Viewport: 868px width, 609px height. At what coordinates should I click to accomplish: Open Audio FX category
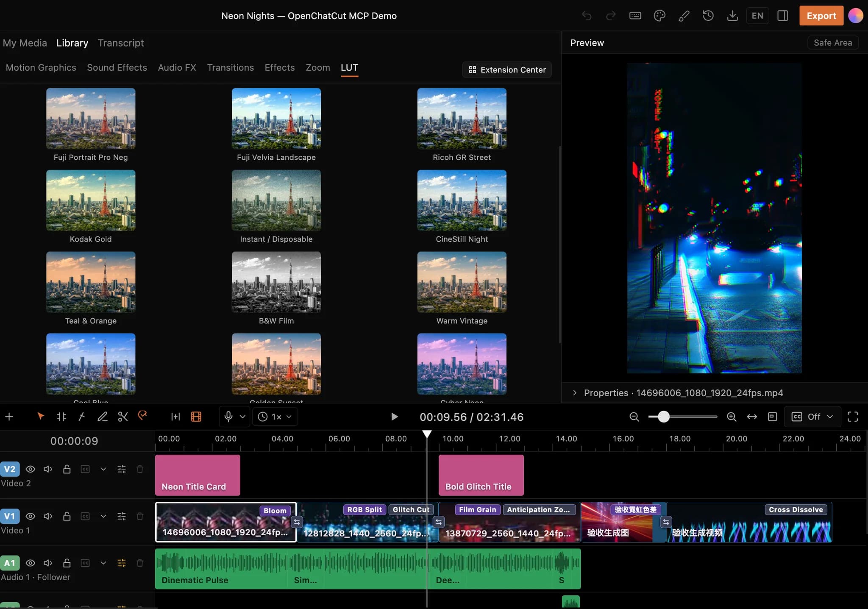click(x=177, y=67)
